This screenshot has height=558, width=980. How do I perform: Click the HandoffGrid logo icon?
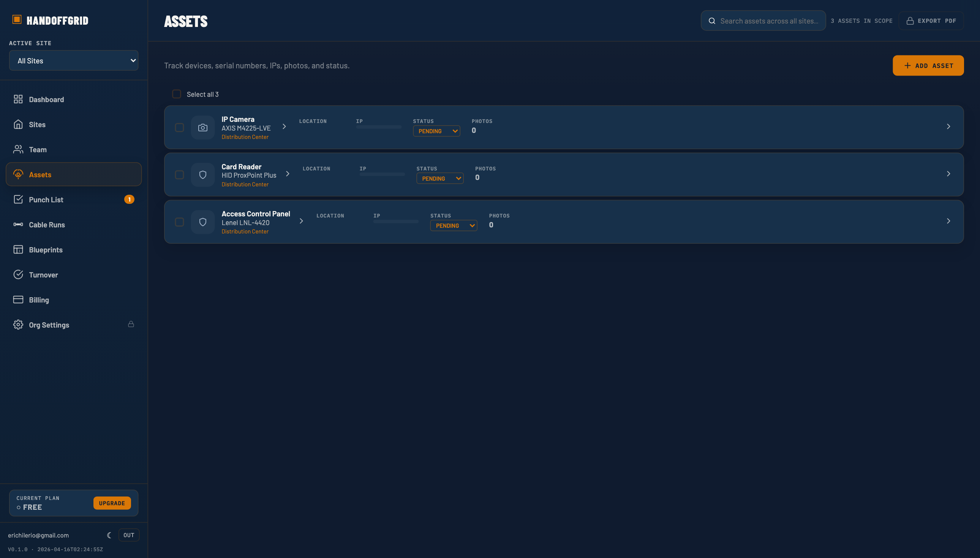[17, 20]
